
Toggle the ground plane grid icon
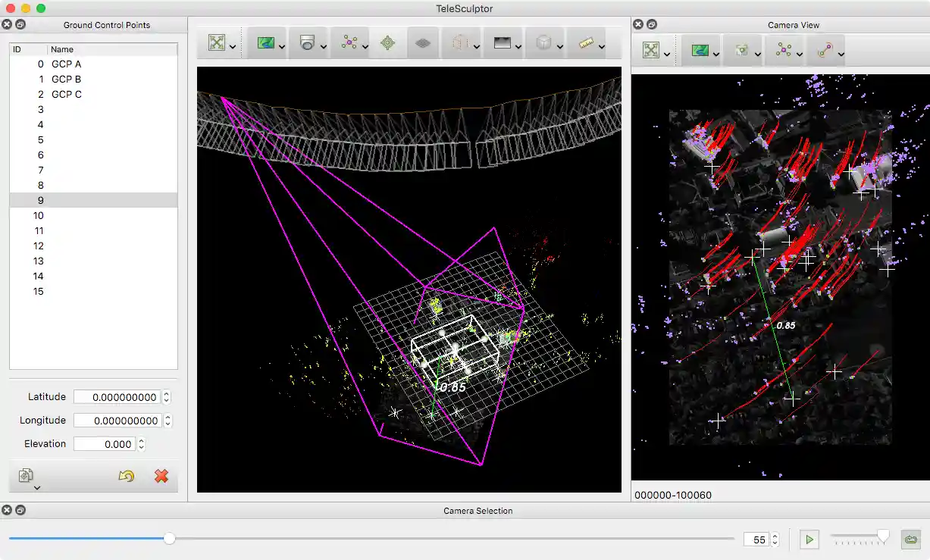tap(424, 43)
